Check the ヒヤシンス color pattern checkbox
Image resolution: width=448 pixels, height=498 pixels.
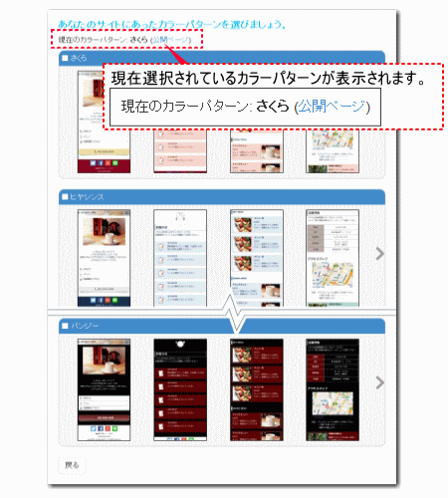pos(65,197)
